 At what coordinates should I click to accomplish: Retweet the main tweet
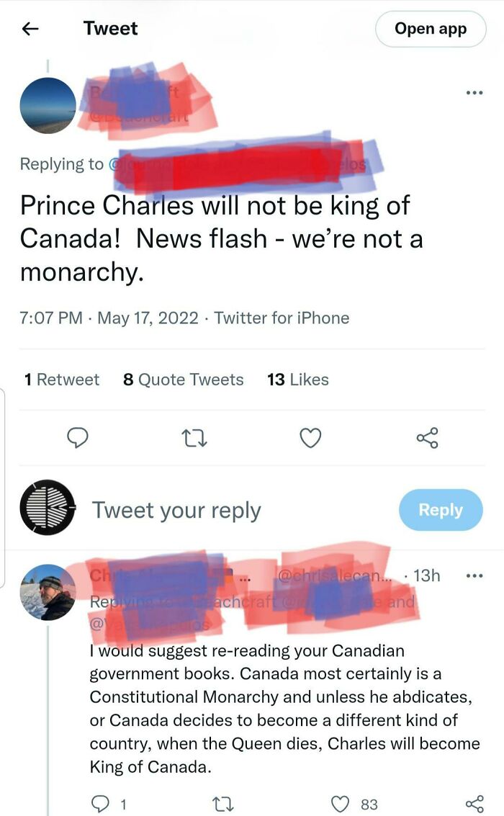(x=194, y=439)
